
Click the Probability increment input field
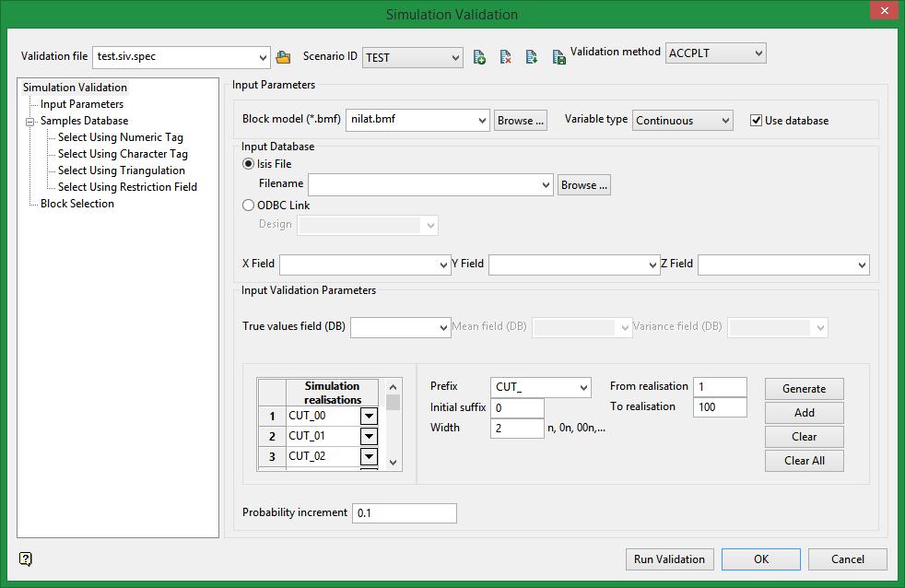(405, 513)
